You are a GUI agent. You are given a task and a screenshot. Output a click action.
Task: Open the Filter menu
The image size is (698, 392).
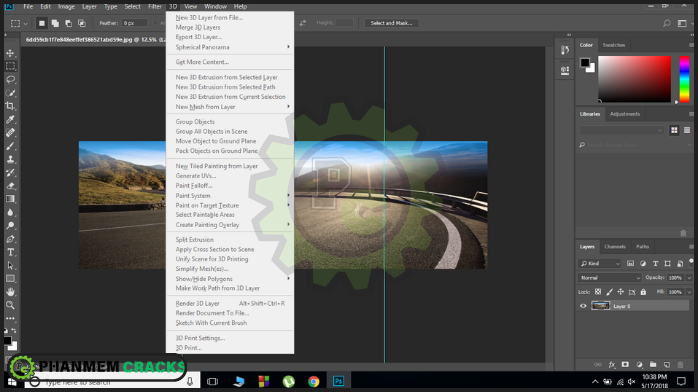tap(154, 6)
